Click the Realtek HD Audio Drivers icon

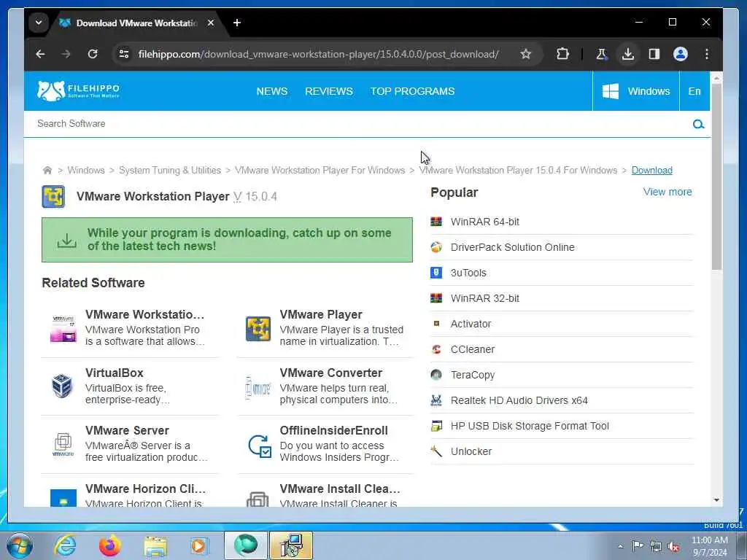[436, 400]
